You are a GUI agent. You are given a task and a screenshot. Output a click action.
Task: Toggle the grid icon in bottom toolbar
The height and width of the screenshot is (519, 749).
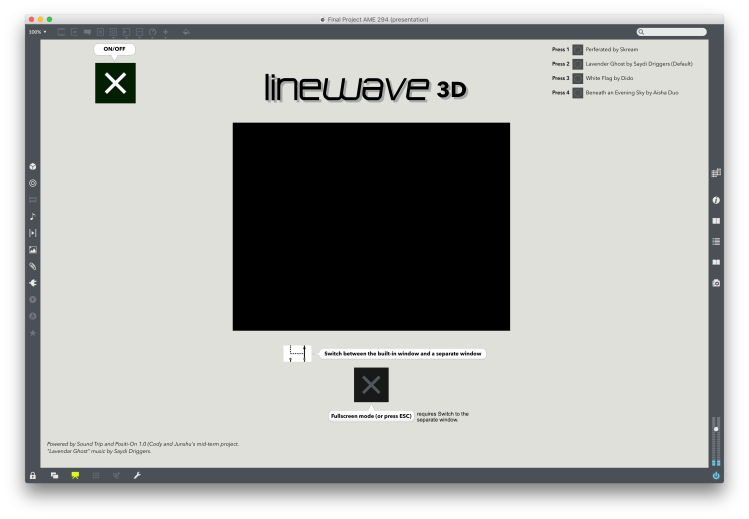96,476
